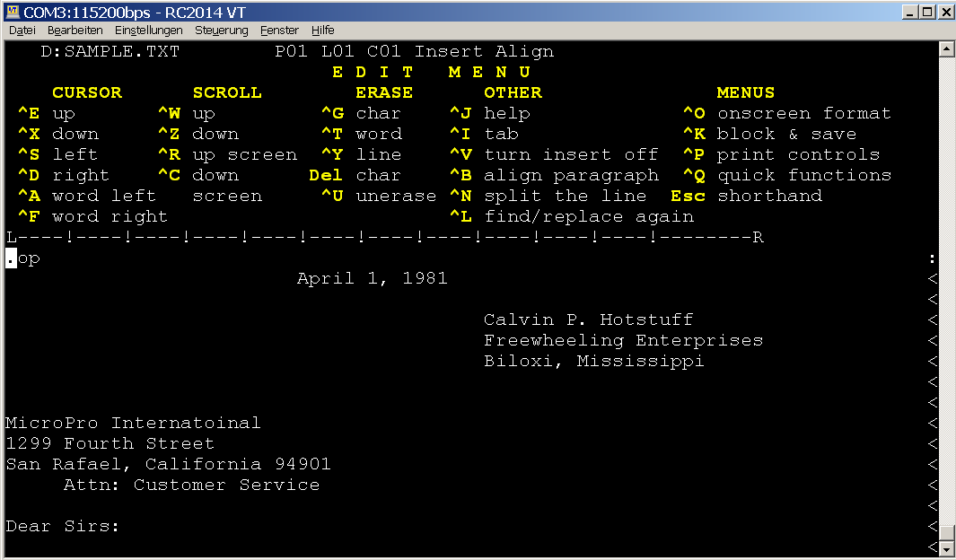Click 'align paragraph' text
The image size is (956, 560).
pos(571,176)
